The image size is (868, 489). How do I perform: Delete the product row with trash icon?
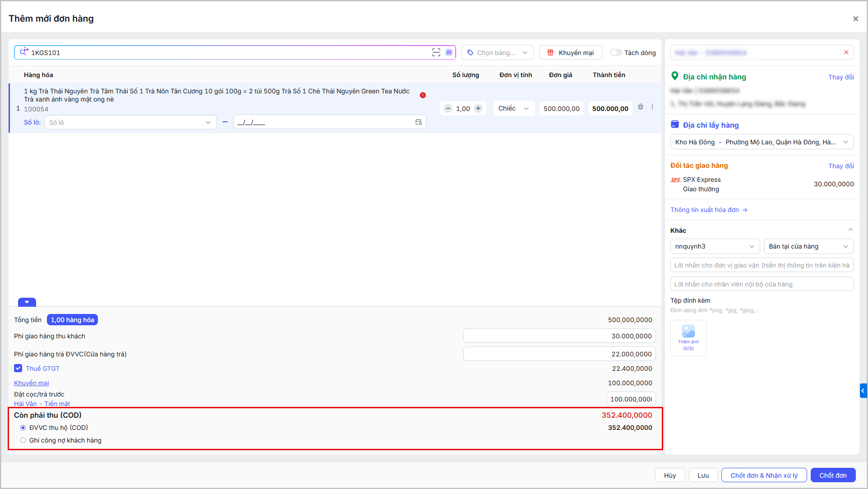[x=641, y=107]
